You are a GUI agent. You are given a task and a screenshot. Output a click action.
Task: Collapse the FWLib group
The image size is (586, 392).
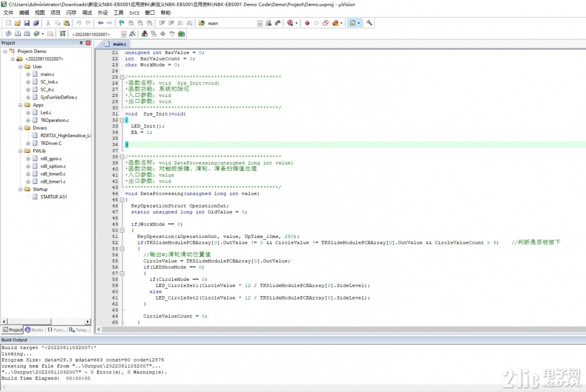[x=21, y=151]
